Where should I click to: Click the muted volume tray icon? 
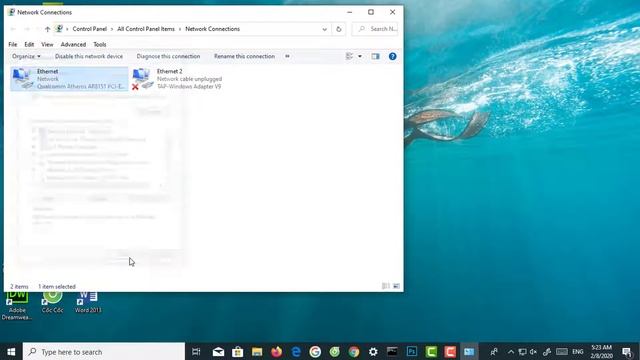(x=533, y=352)
